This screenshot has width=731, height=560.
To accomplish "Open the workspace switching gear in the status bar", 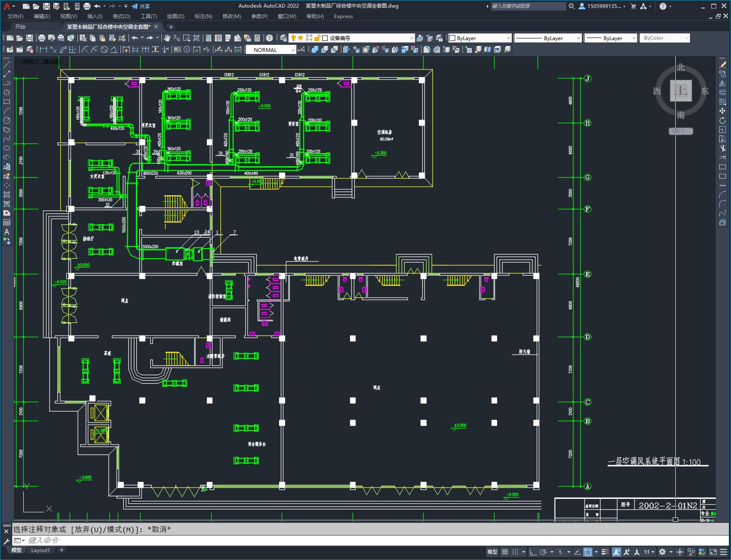I will click(662, 552).
